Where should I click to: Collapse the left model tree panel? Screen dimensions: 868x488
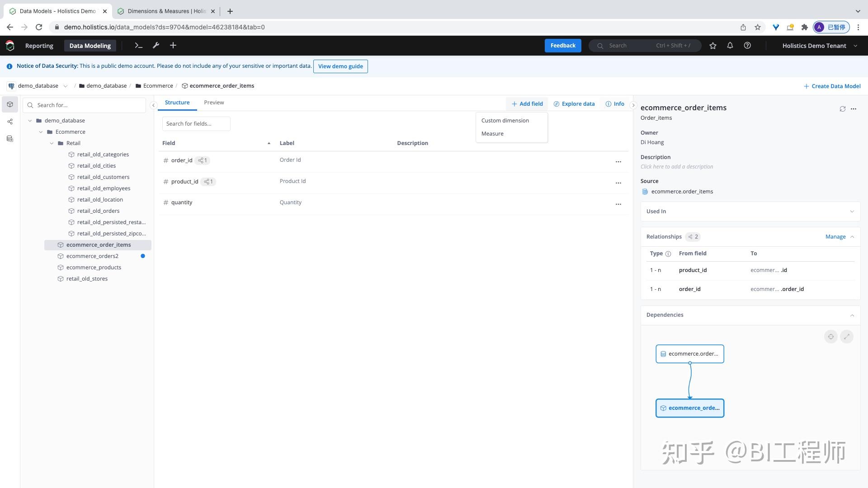coord(153,105)
